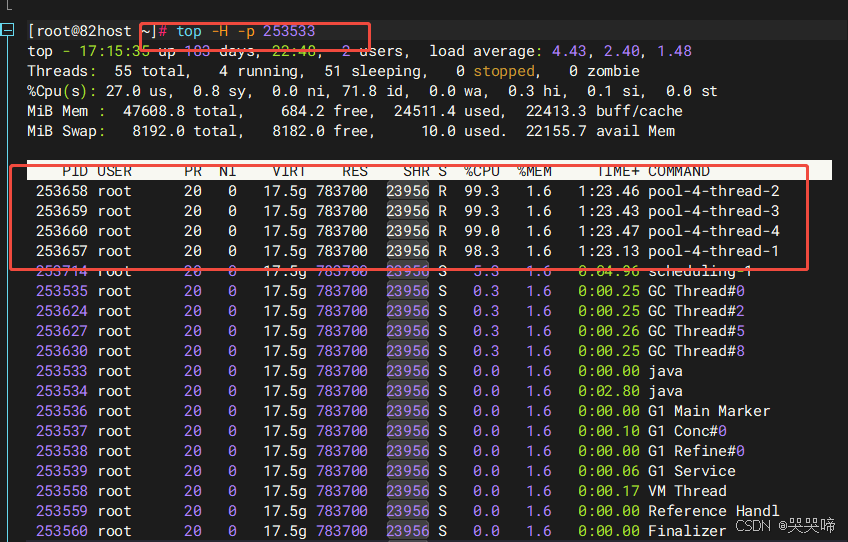The width and height of the screenshot is (848, 542).
Task: Collapse the code block fold icon
Action: pyautogui.click(x=8, y=30)
